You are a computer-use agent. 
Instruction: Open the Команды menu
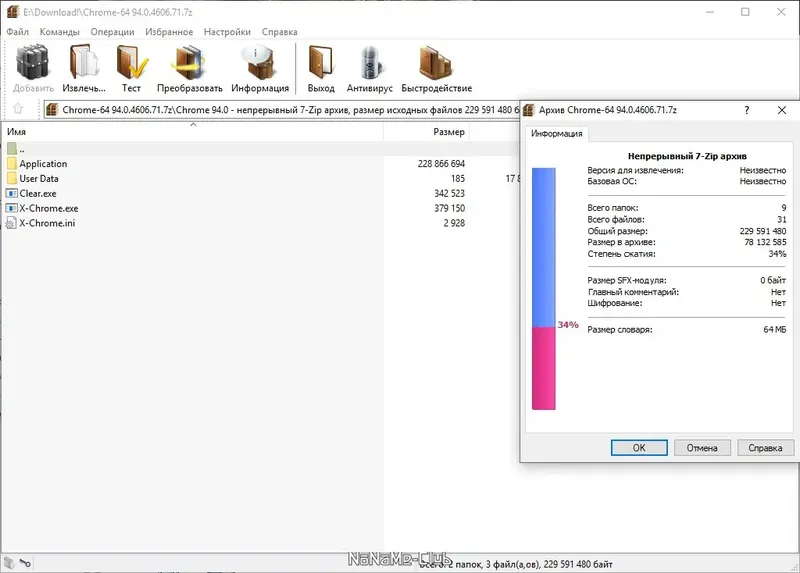click(60, 32)
